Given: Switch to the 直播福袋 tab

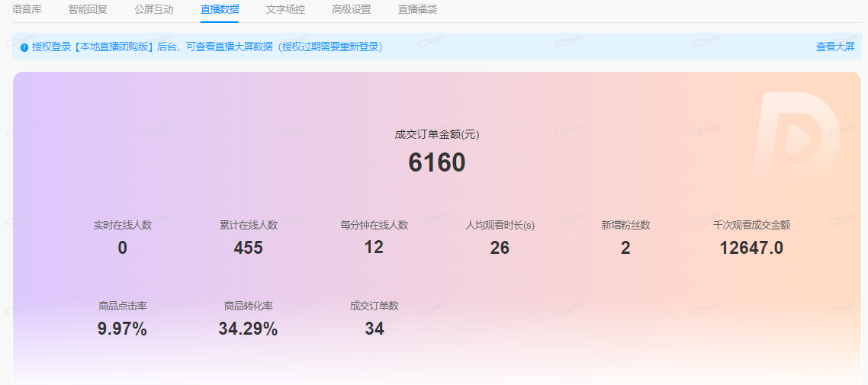Looking at the screenshot, I should tap(417, 10).
